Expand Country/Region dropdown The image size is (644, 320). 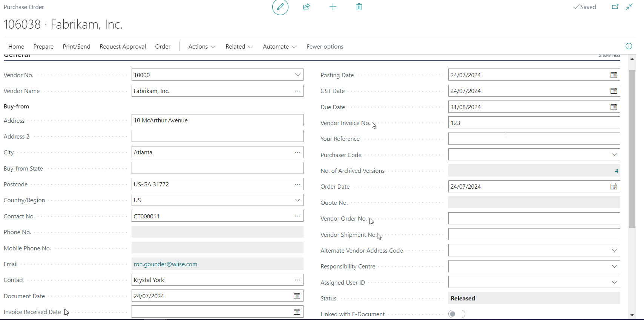(297, 200)
